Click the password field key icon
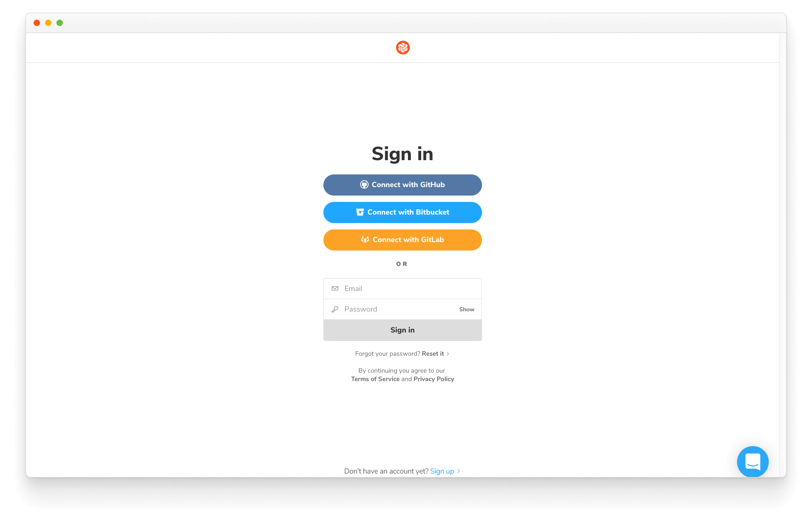Image resolution: width=812 pixels, height=522 pixels. (x=335, y=308)
